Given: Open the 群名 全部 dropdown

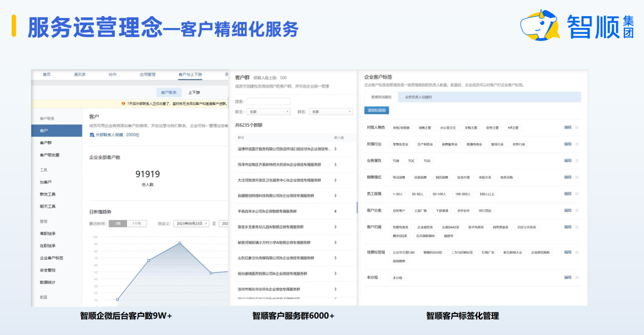Looking at the screenshot, I should pyautogui.click(x=331, y=111).
